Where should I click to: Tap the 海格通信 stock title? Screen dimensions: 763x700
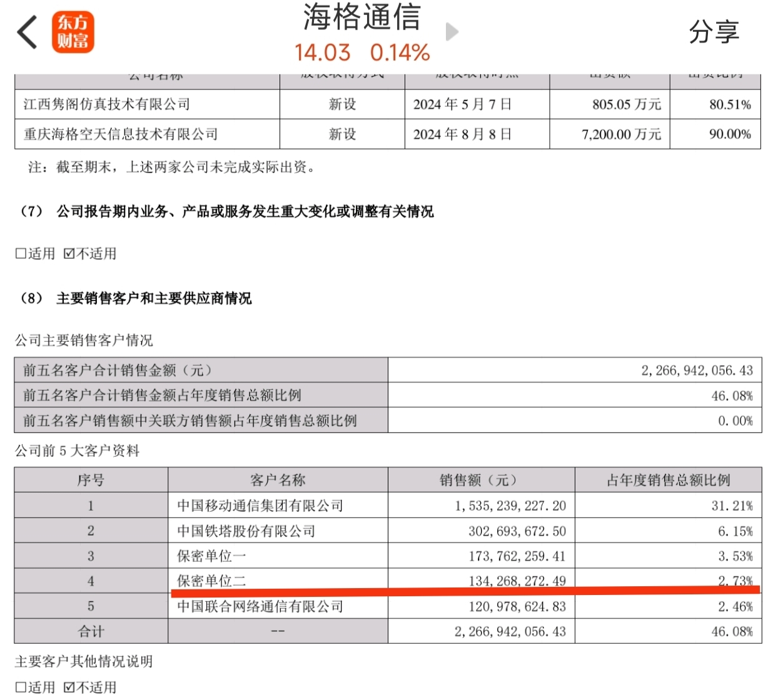[362, 17]
